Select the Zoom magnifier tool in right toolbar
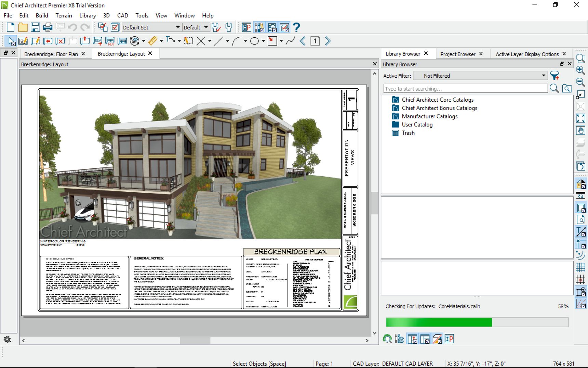Viewport: 588px width, 368px height. point(580,59)
